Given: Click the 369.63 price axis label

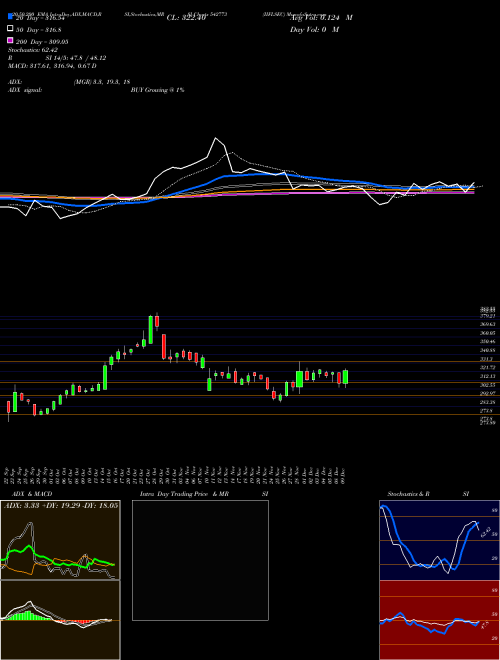Looking at the screenshot, I should 487,324.
